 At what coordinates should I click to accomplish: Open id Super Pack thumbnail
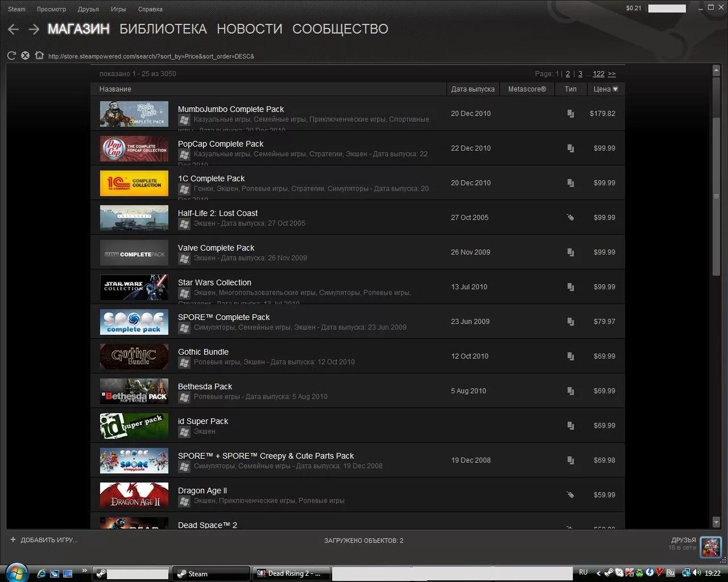134,426
